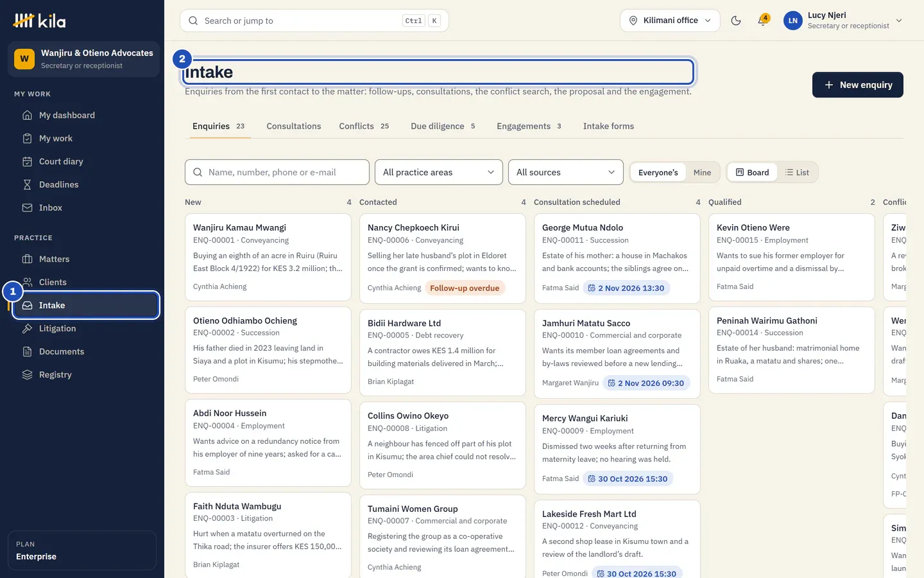Switch to Everyone's enquiries

click(x=658, y=172)
